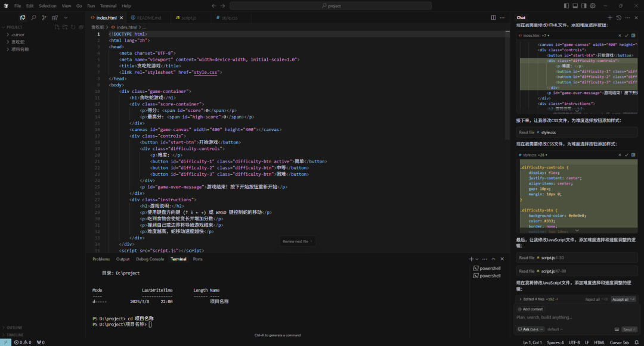Show chat history in the Chat panel
Viewport: 644px width, 346px height.
pos(619,18)
